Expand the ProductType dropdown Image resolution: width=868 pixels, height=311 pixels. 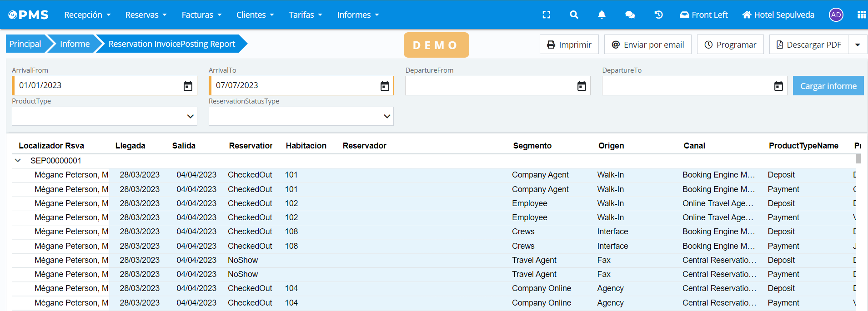pos(104,116)
